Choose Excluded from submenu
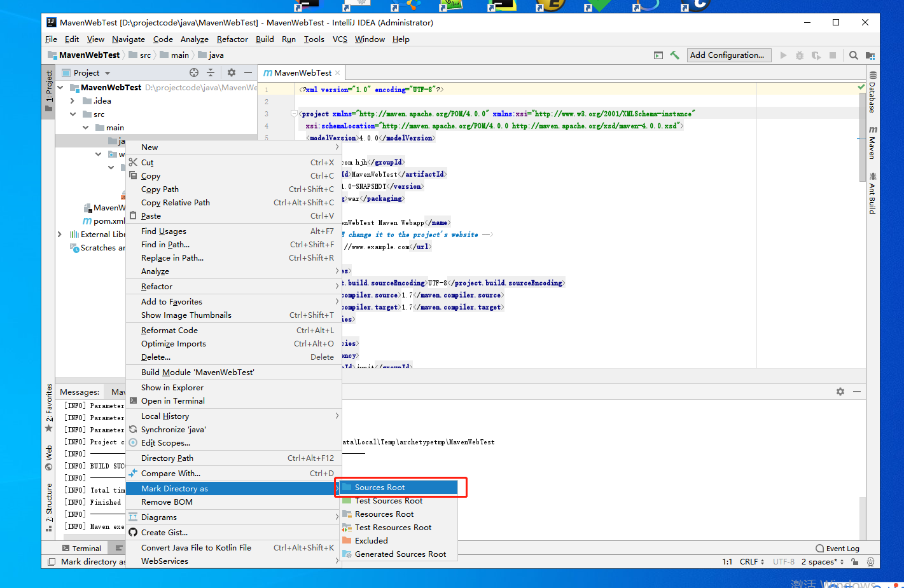 (399, 541)
